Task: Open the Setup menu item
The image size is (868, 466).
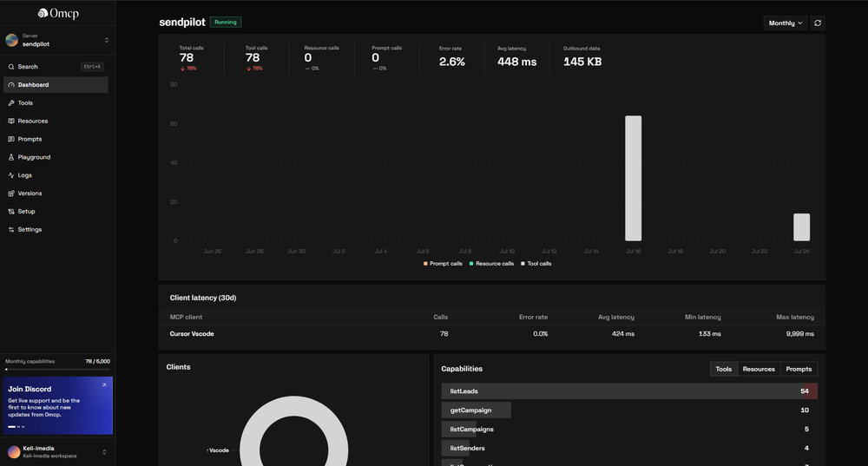Action: 56,212
